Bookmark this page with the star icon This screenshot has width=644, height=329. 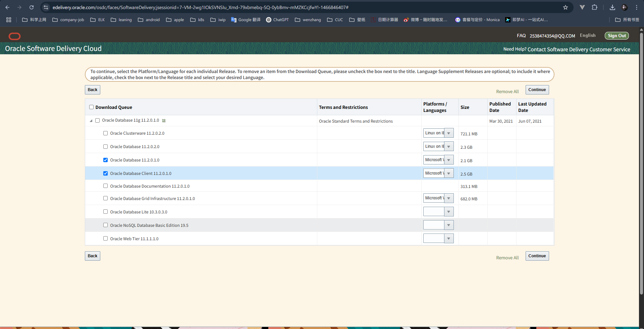point(566,7)
